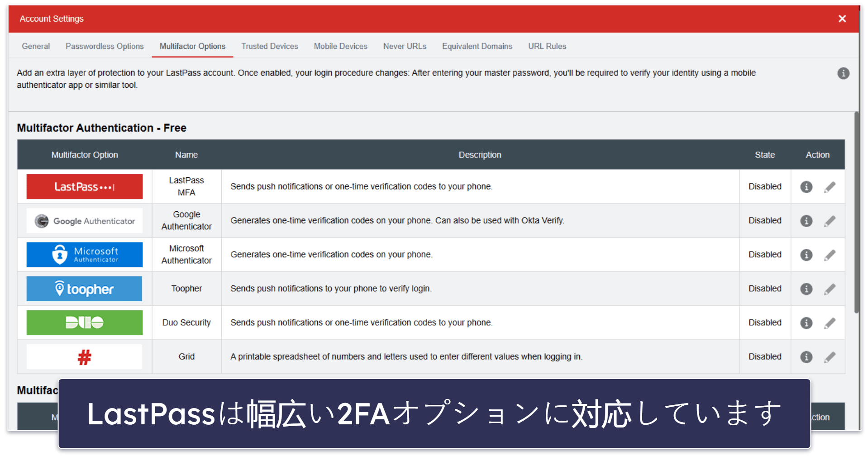The image size is (868, 456).
Task: Click the Toopher logo
Action: tap(85, 289)
